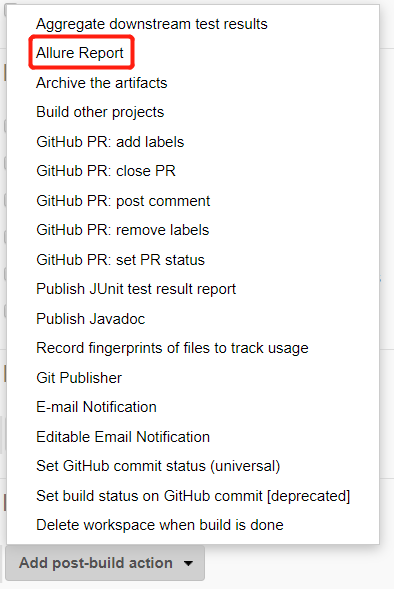
Task: Click the arrow on Add post-build action
Action: (x=188, y=563)
